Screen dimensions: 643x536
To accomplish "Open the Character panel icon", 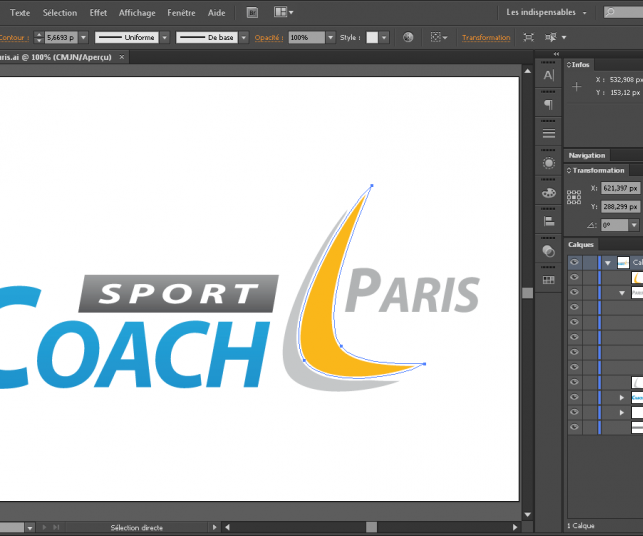I will (x=549, y=75).
